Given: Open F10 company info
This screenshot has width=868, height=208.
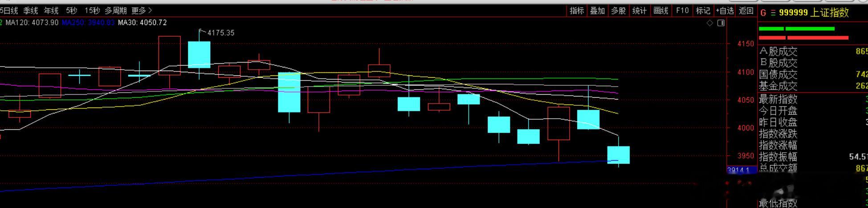Looking at the screenshot, I should coord(682,11).
